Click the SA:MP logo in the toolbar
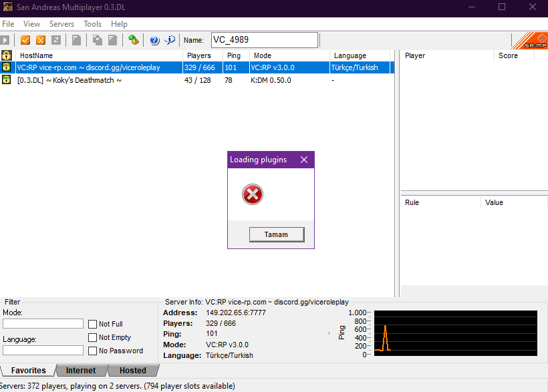 [530, 41]
